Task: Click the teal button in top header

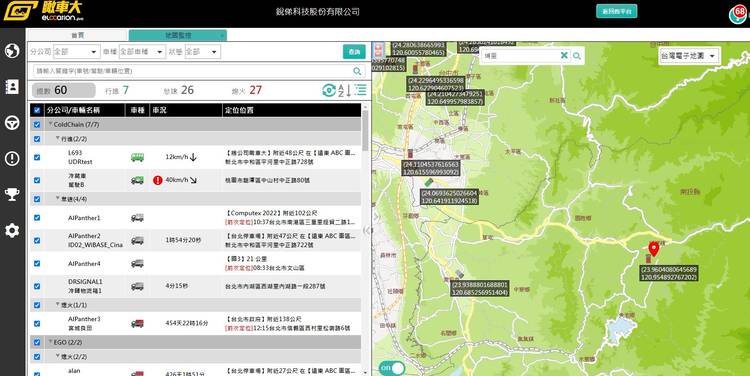Action: (617, 11)
